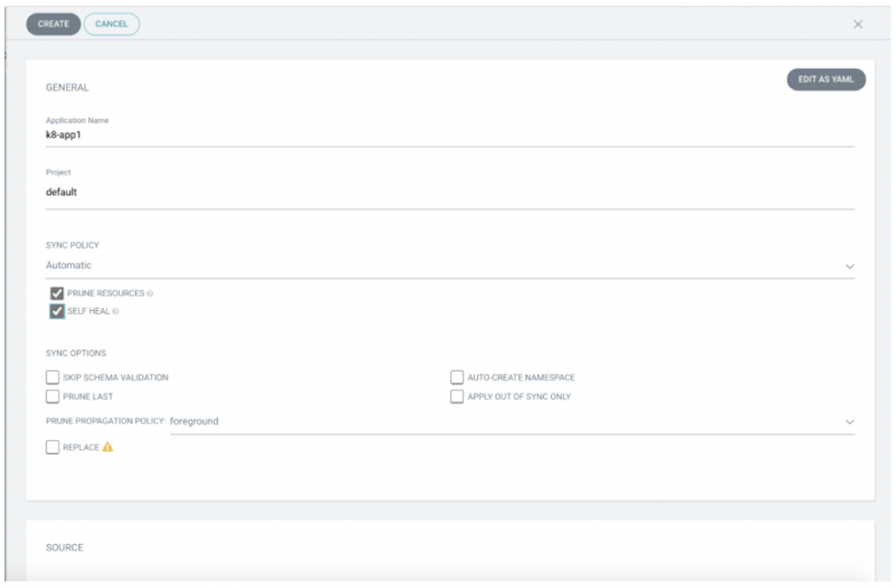Click the PRUNE RESOURCES help icon

150,294
